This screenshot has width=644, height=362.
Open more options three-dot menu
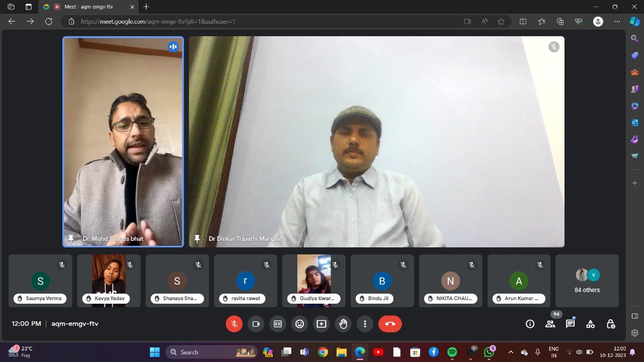(365, 324)
